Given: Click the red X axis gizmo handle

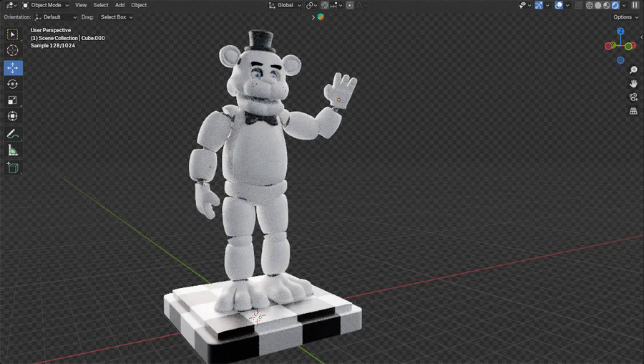Looking at the screenshot, I should coord(608,47).
